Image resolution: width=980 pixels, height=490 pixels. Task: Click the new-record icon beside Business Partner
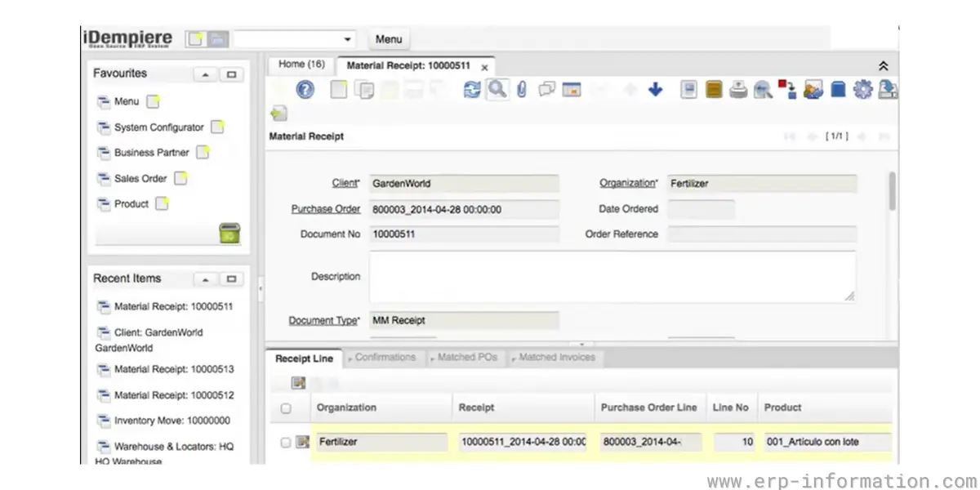pyautogui.click(x=203, y=153)
